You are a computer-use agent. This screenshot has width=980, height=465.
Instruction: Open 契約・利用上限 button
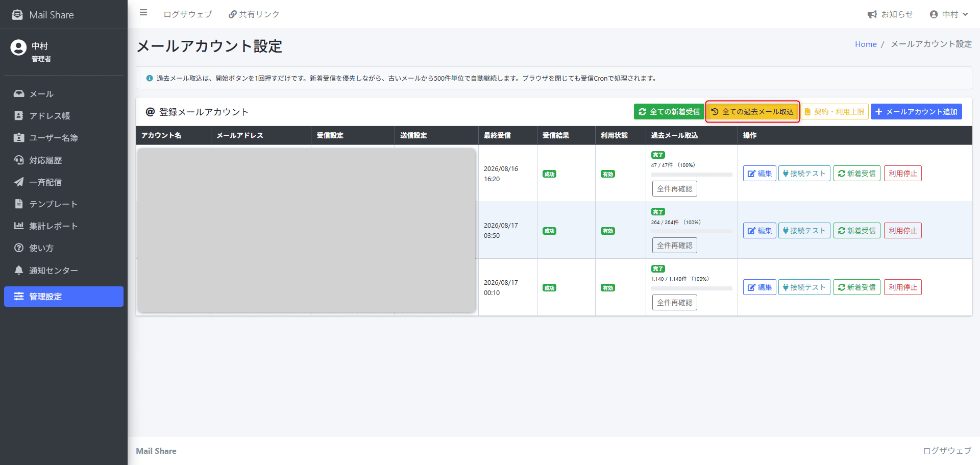click(x=835, y=112)
